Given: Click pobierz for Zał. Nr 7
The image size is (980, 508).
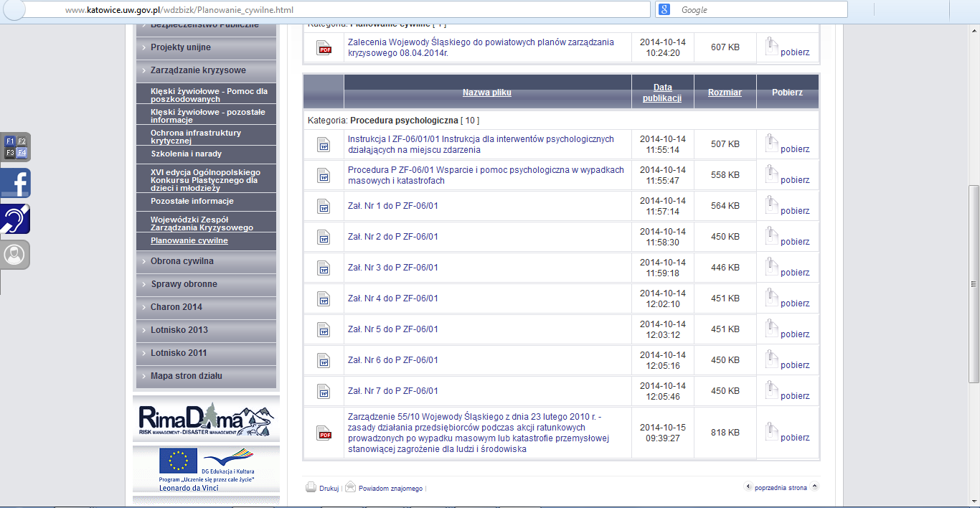Looking at the screenshot, I should pos(795,396).
